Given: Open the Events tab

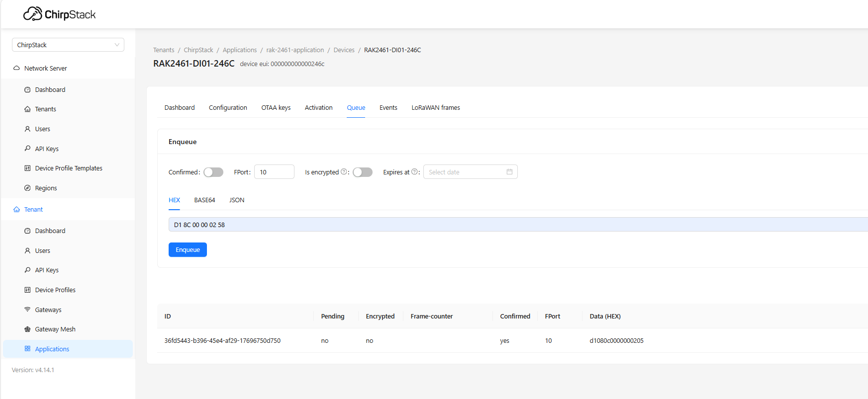Looking at the screenshot, I should [388, 108].
